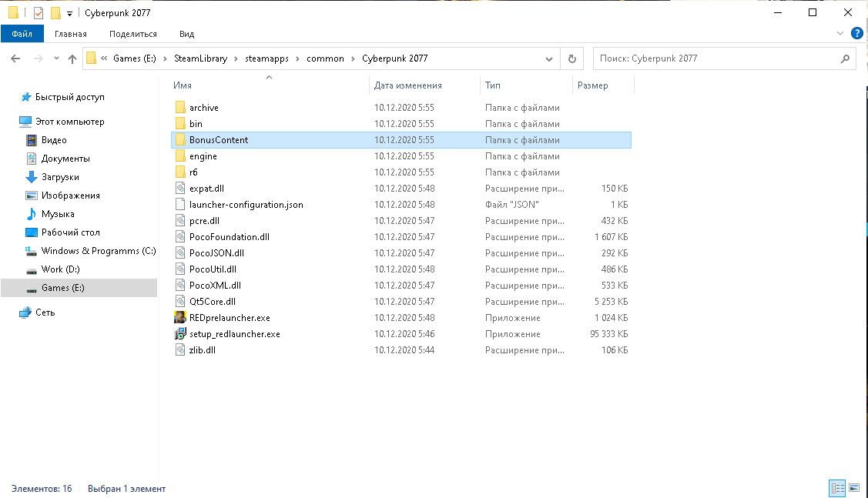Image resolution: width=868 pixels, height=498 pixels.
Task: Switch to large thumbnails view icon
Action: pos(853,488)
